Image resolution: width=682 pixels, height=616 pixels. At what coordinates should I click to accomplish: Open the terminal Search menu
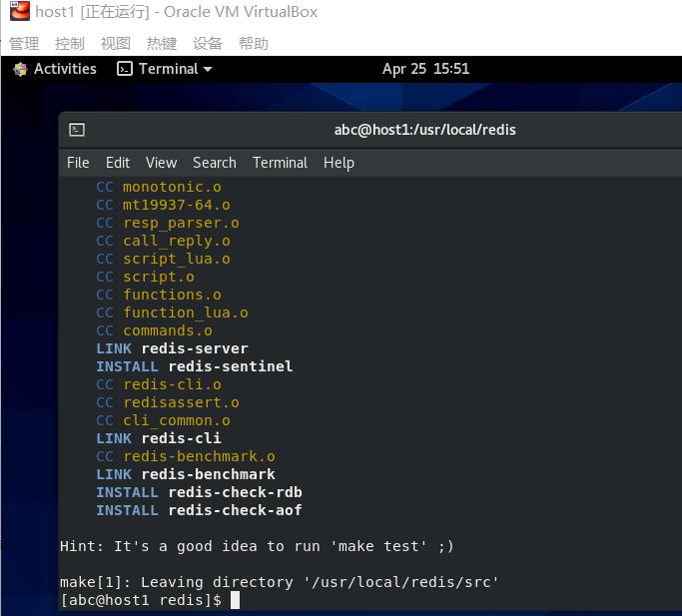215,163
